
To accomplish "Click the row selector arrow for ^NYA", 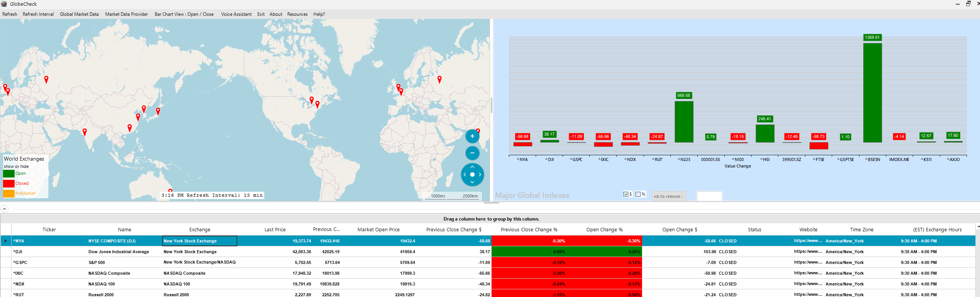I will pyautogui.click(x=6, y=241).
